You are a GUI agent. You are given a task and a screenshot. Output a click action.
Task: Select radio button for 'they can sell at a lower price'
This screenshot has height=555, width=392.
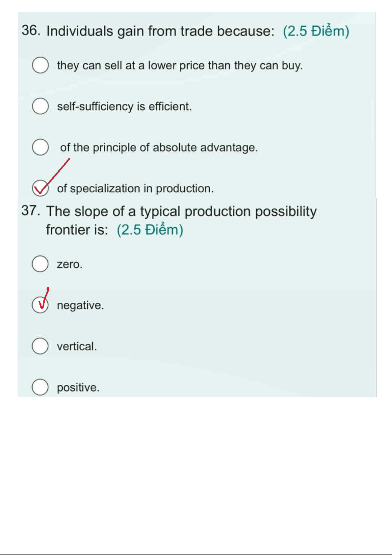point(40,65)
